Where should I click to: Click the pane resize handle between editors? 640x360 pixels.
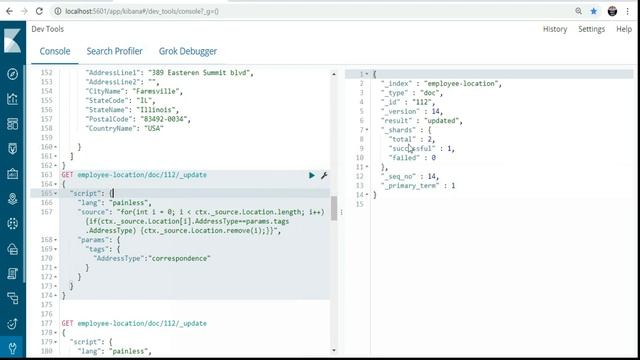coord(342,212)
